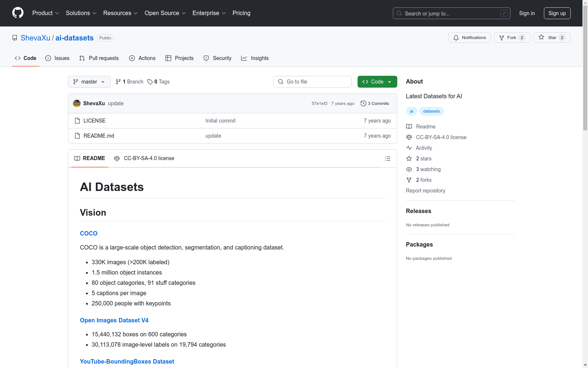588x368 pixels.
Task: Open the YouTube-BoundingBoxes Dataset link
Action: pyautogui.click(x=127, y=361)
